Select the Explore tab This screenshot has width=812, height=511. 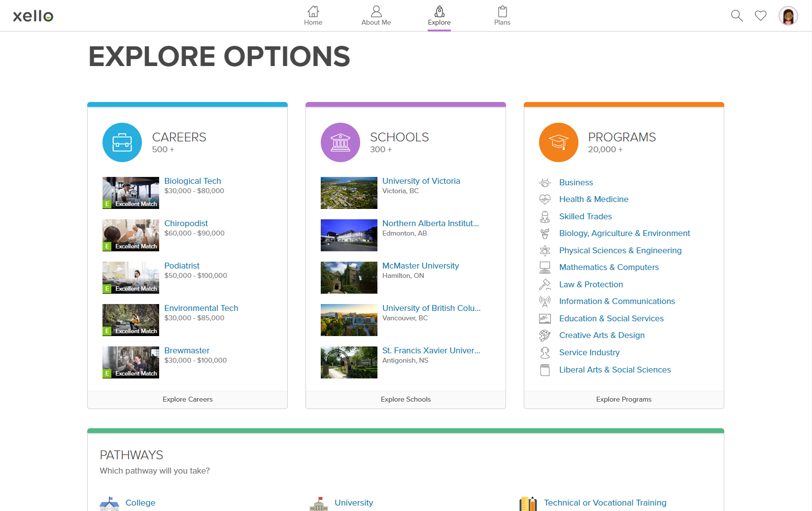coord(439,16)
